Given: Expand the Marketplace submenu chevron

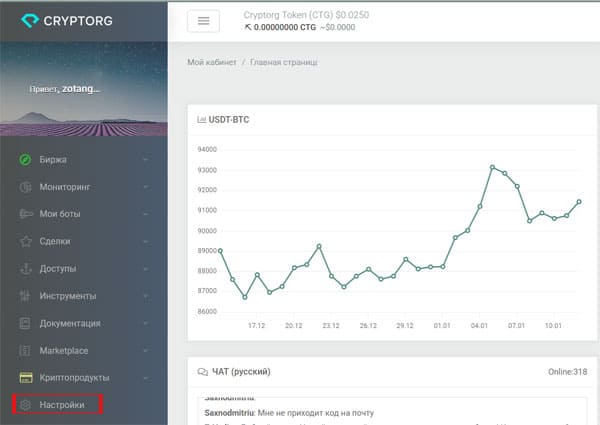Looking at the screenshot, I should pyautogui.click(x=146, y=350).
